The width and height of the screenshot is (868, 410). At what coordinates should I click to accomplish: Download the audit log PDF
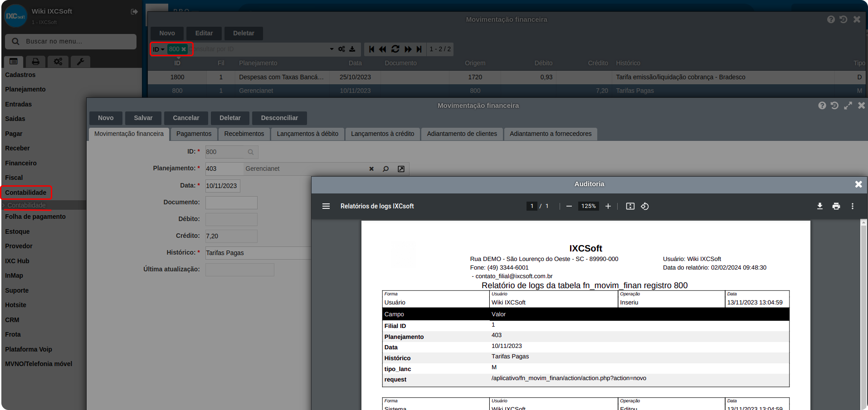click(x=820, y=206)
